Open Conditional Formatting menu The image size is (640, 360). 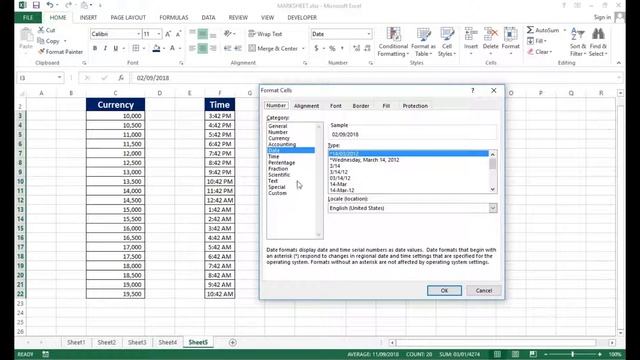coord(393,42)
